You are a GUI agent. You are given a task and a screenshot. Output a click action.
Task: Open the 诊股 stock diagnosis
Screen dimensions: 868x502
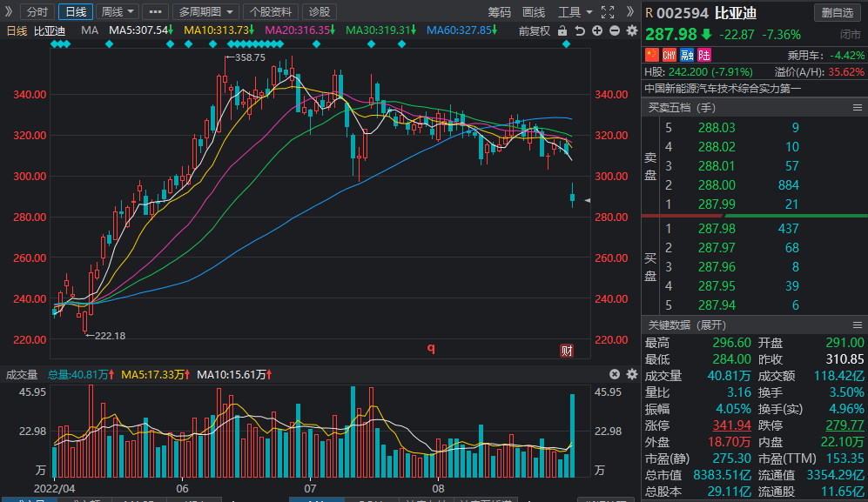pos(320,11)
